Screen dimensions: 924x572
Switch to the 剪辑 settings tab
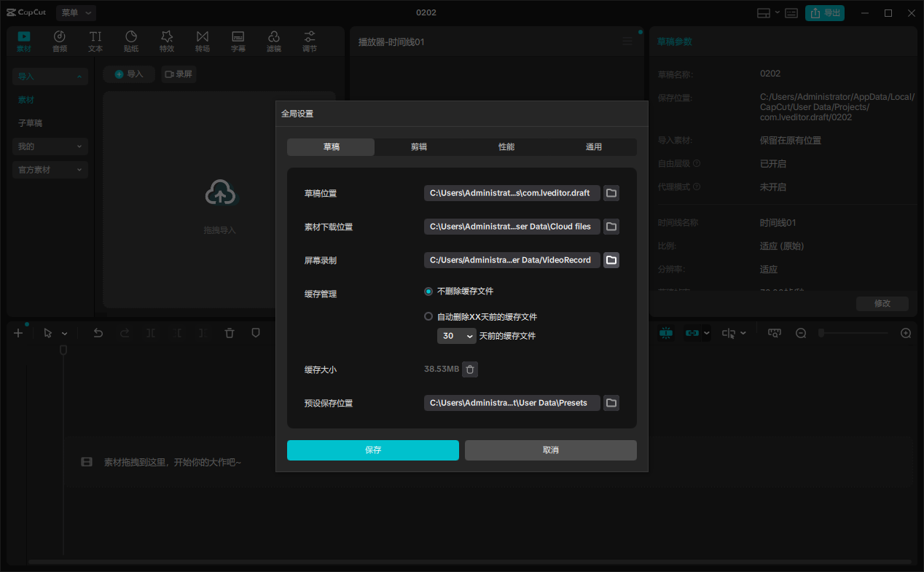pyautogui.click(x=418, y=147)
